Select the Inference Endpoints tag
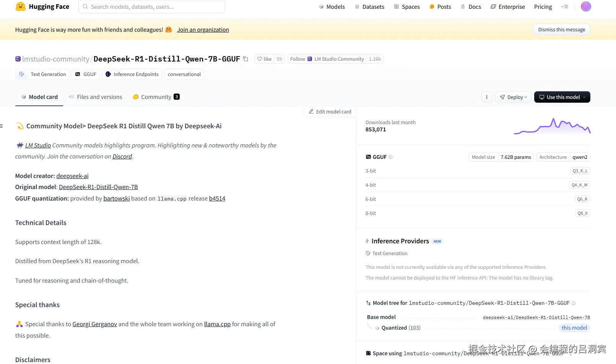This screenshot has width=616, height=364. coord(132,74)
